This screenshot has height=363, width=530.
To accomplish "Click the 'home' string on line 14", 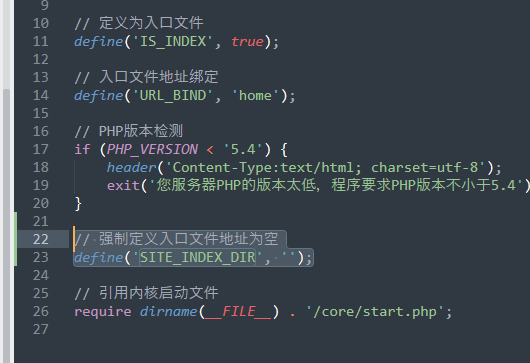I will coord(255,96).
